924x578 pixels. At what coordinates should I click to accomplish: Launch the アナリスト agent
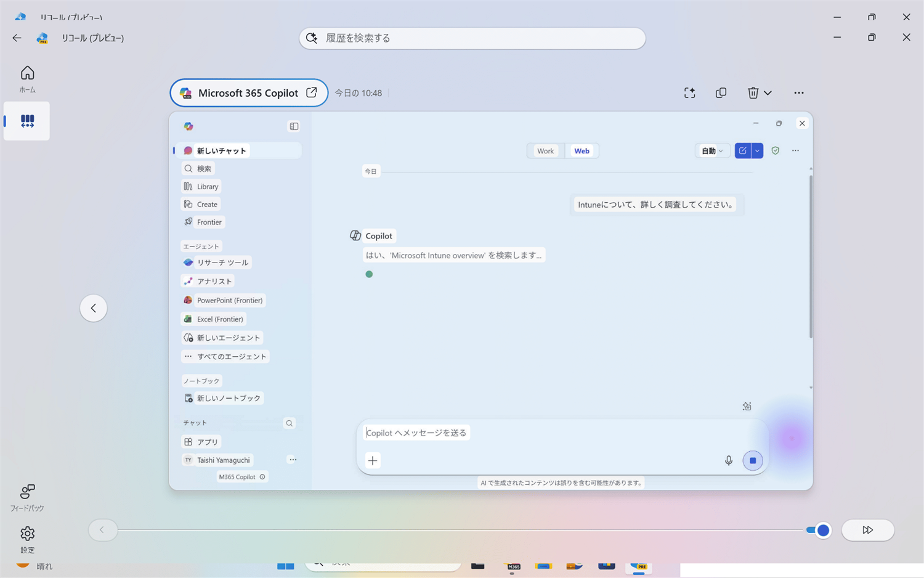click(x=208, y=281)
